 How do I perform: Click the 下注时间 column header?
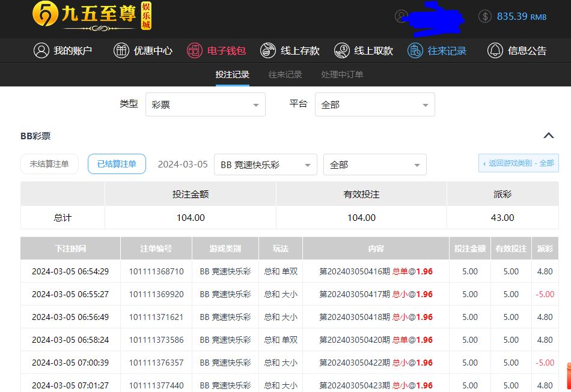70,249
